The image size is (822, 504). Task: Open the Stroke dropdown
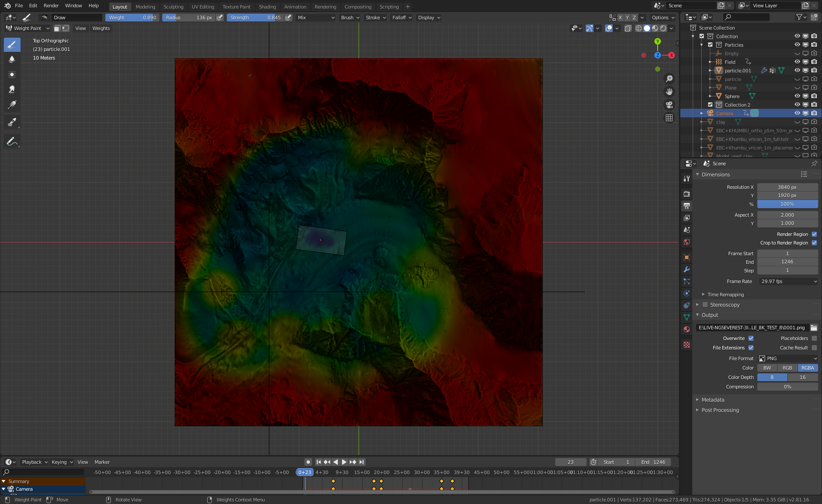375,18
